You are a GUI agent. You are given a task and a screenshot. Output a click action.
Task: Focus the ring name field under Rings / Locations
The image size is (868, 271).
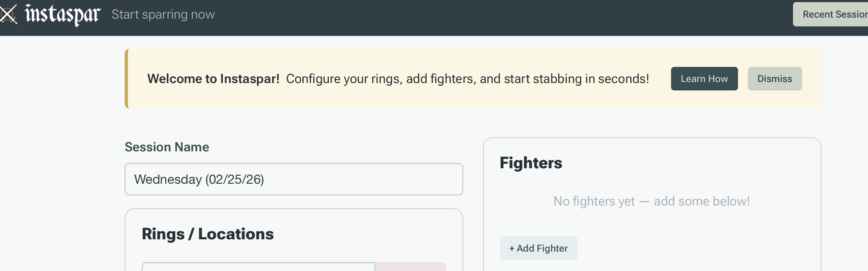pyautogui.click(x=258, y=267)
